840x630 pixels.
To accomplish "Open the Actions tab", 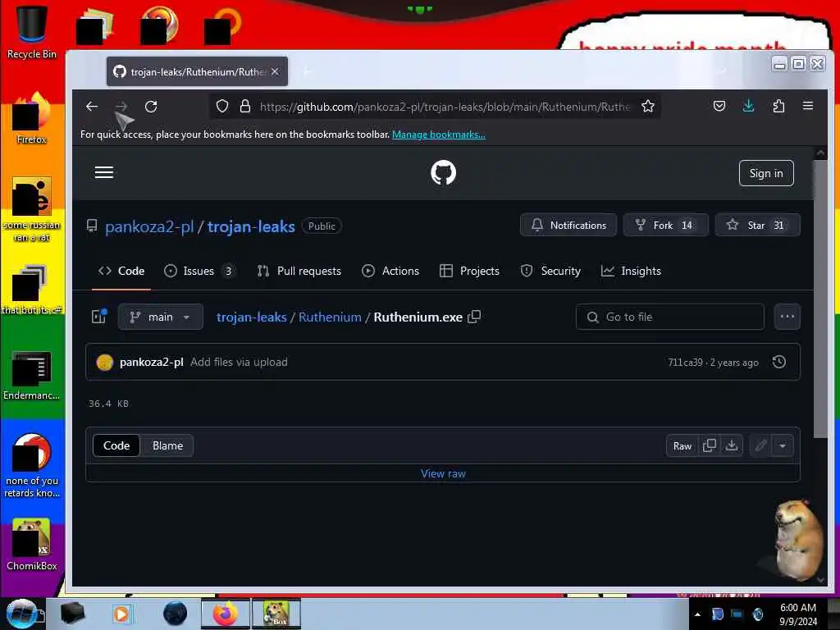I will (x=390, y=271).
